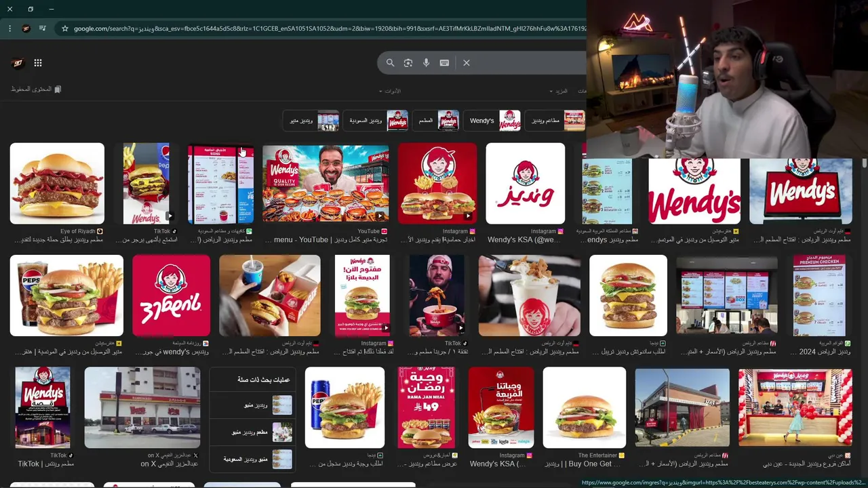
Task: Open the red Wendy's burgers and fries image
Action: 437,183
